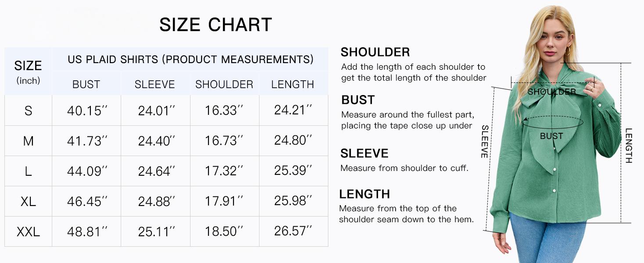Click the 25.98'' length value for XL
The image size is (644, 263).
pyautogui.click(x=293, y=201)
